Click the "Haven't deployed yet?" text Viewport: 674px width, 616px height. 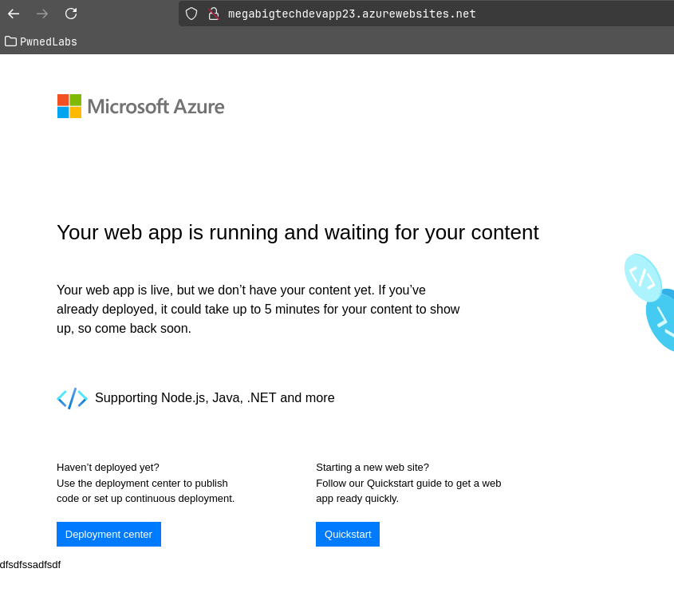coord(108,467)
